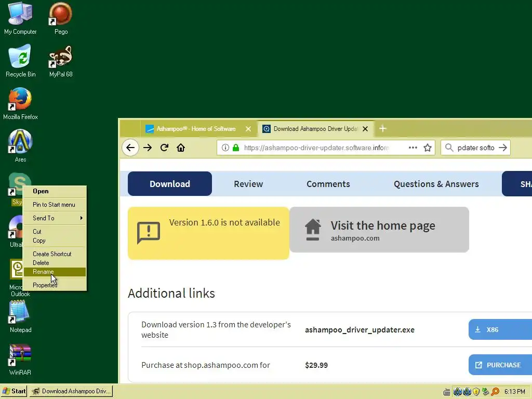
Task: Click the X86 download button
Action: [x=500, y=329]
